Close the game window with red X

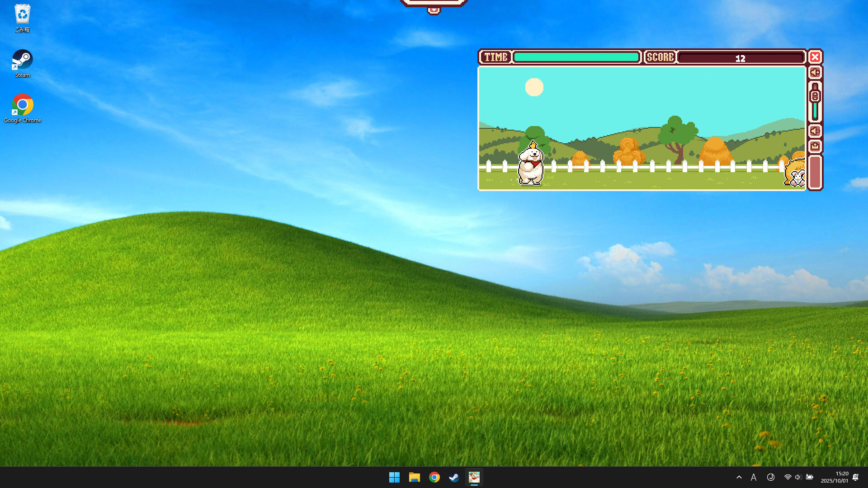coord(815,57)
